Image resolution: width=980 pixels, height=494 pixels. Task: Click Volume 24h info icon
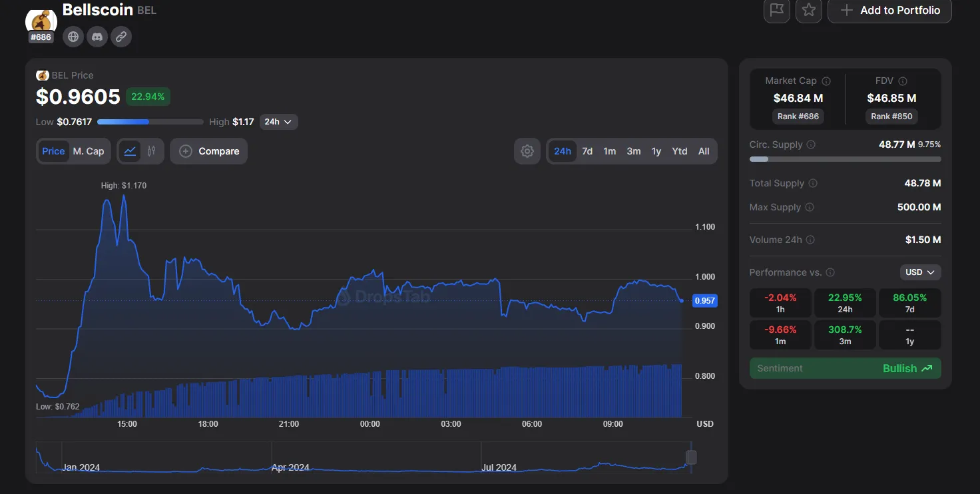tap(810, 240)
